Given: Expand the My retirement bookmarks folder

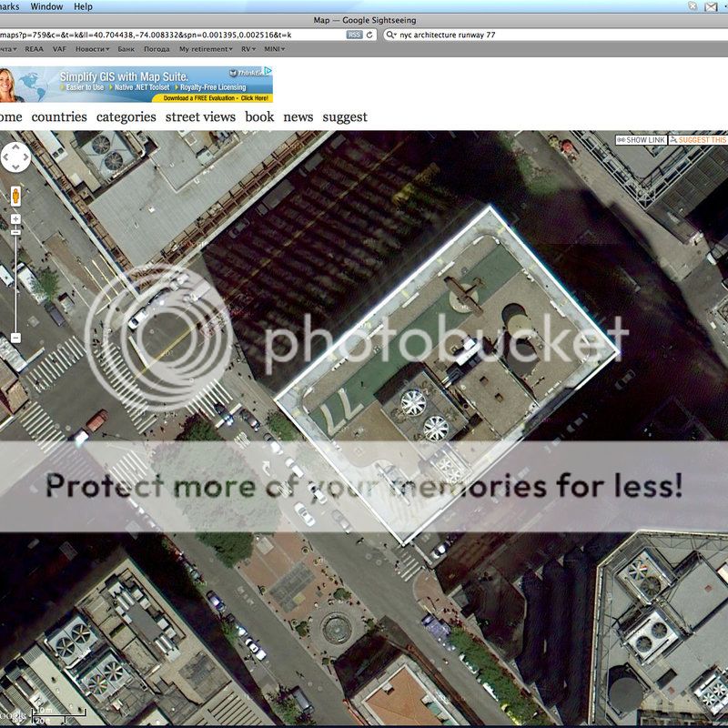Looking at the screenshot, I should click(x=205, y=49).
